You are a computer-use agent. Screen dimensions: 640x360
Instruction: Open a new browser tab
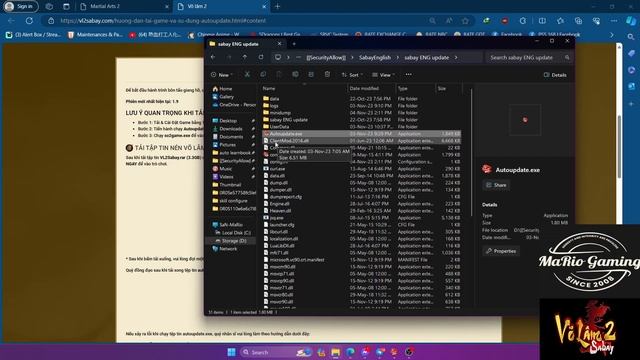click(278, 7)
